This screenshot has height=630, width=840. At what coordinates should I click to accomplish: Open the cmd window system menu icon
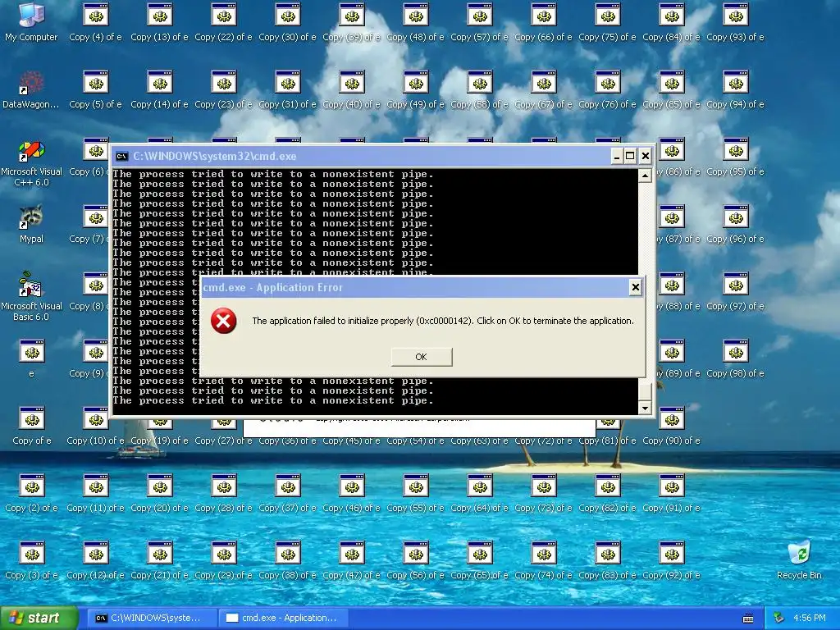[121, 157]
